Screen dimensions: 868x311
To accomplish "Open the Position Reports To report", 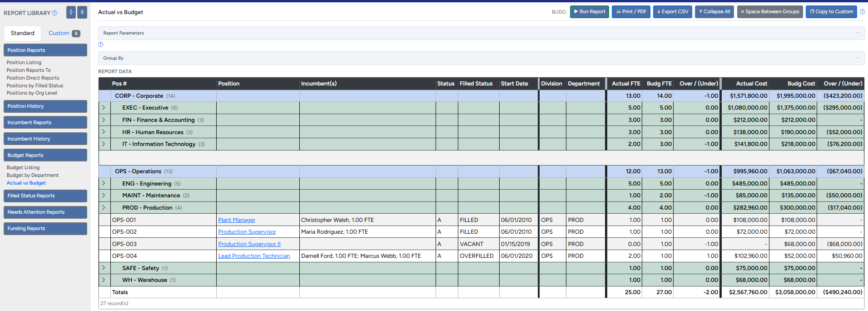I will (29, 70).
